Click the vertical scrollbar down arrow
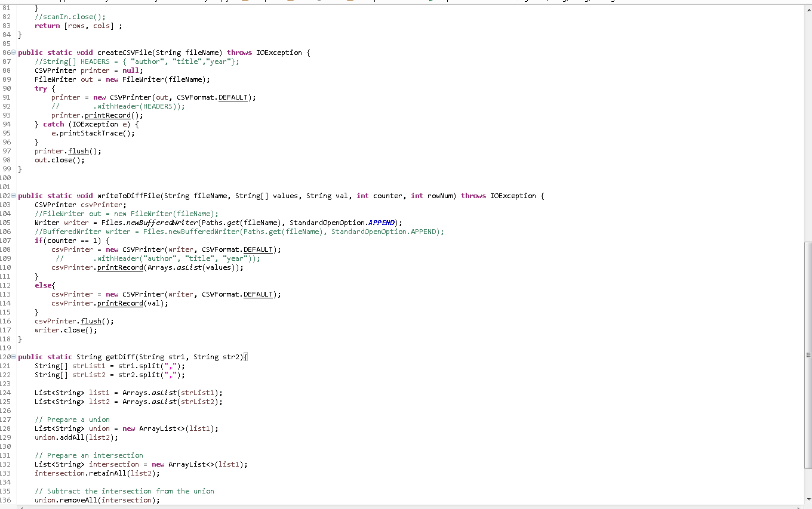 (808, 499)
